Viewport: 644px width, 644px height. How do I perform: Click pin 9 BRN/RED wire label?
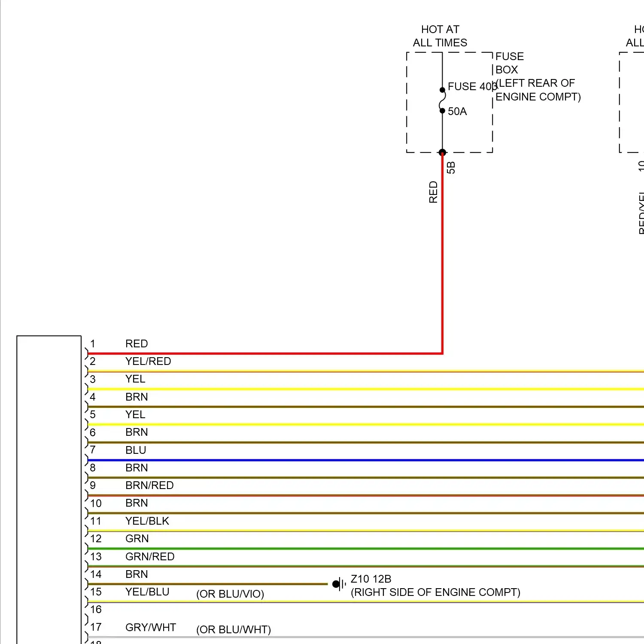[x=149, y=485]
